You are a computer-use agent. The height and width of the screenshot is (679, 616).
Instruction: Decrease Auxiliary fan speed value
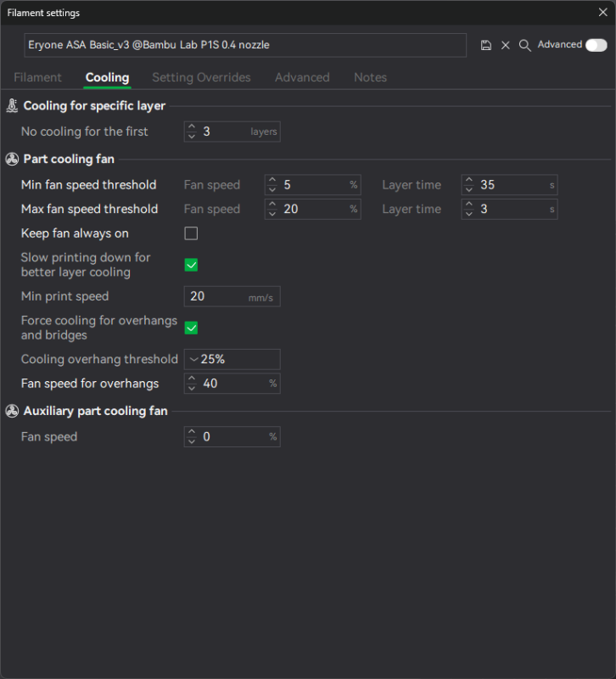(x=192, y=441)
